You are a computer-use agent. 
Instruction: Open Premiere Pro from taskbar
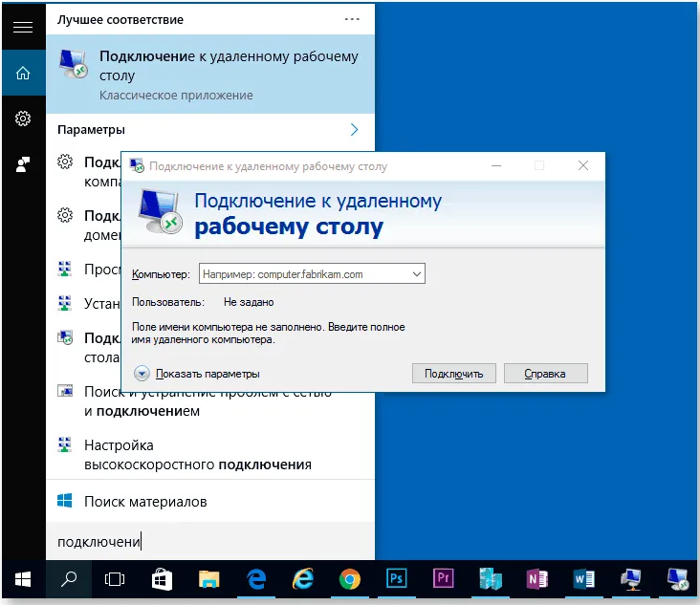tap(444, 579)
